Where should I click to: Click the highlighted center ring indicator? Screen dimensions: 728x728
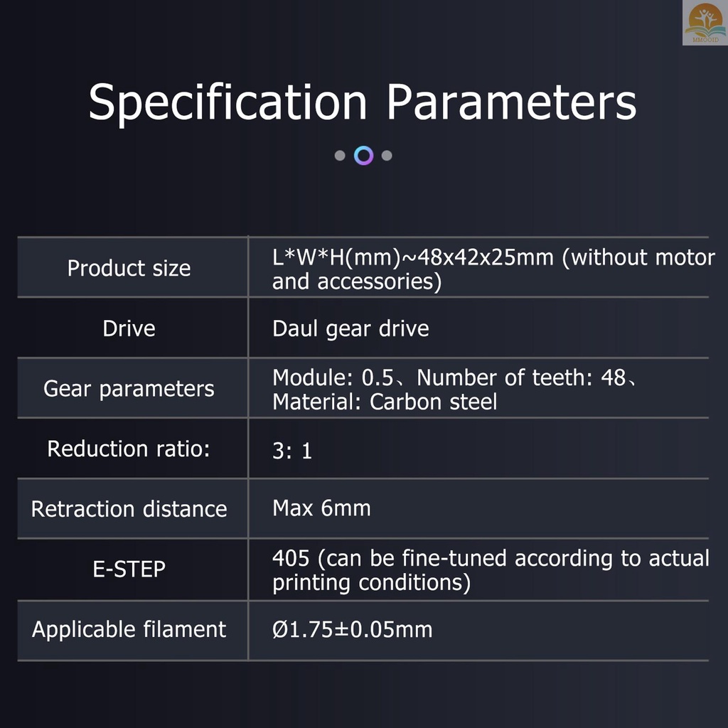coord(363,156)
